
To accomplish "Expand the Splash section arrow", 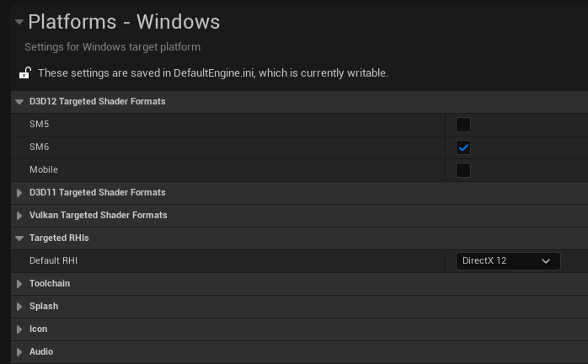I will pyautogui.click(x=20, y=307).
